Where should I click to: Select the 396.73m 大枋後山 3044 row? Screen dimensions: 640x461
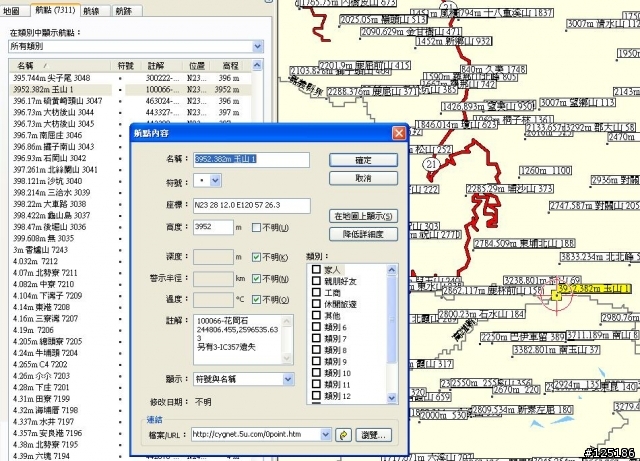pos(131,112)
